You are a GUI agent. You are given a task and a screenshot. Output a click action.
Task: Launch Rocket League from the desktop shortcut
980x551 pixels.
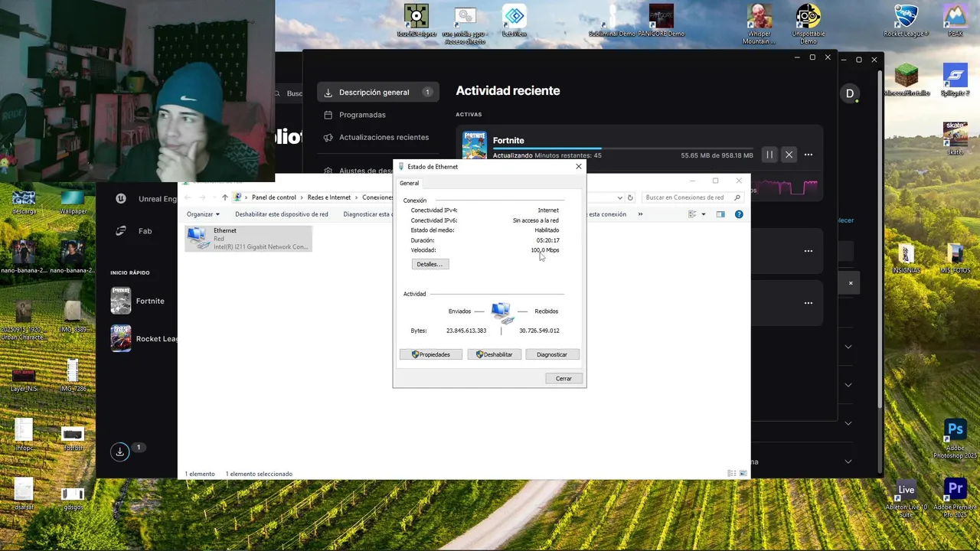[906, 21]
